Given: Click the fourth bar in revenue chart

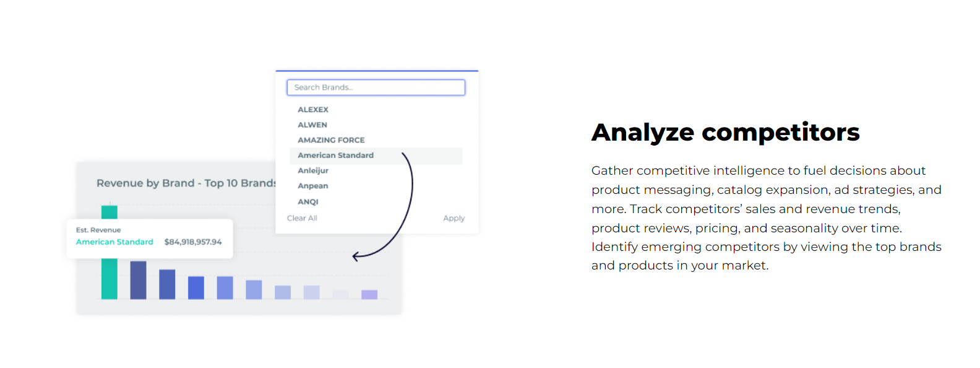Looking at the screenshot, I should [x=196, y=288].
